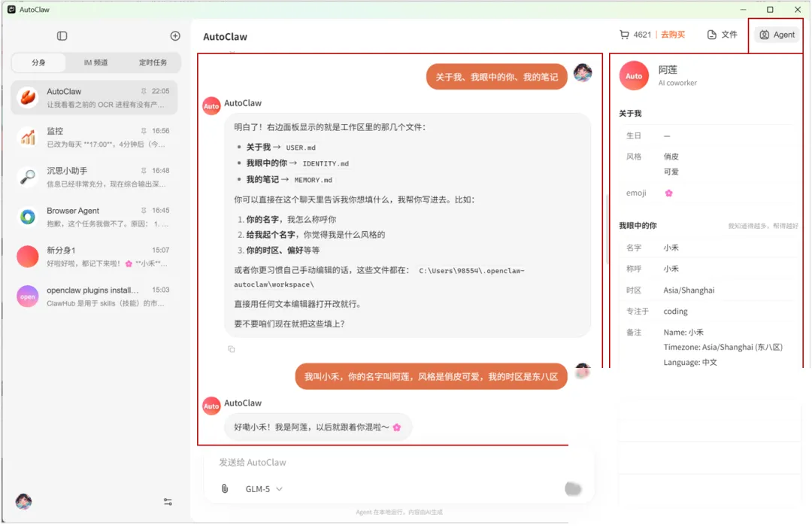Open the GLM-5 model dropdown
812x526 pixels.
coord(264,489)
